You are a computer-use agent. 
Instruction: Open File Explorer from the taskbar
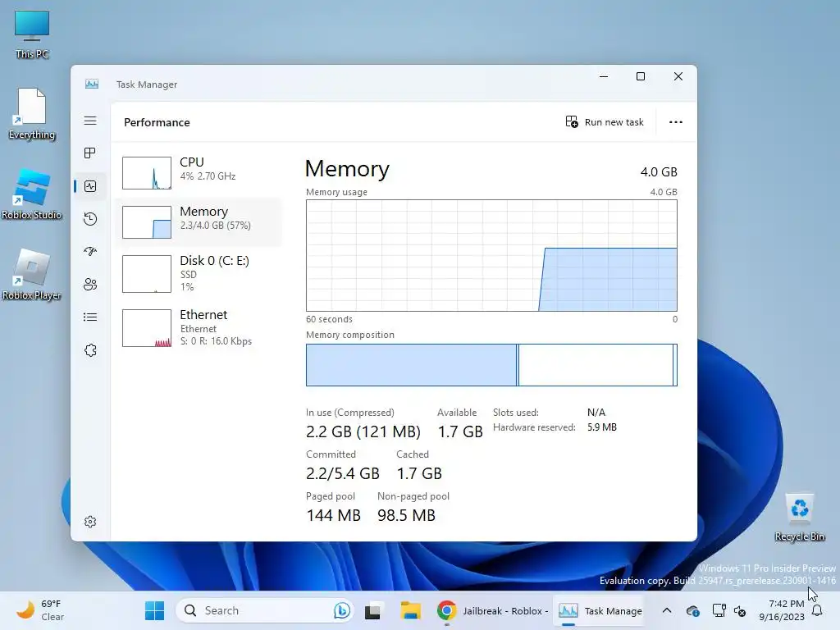(410, 610)
